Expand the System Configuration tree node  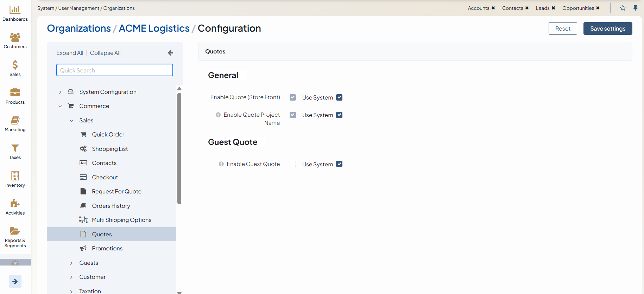click(x=60, y=92)
